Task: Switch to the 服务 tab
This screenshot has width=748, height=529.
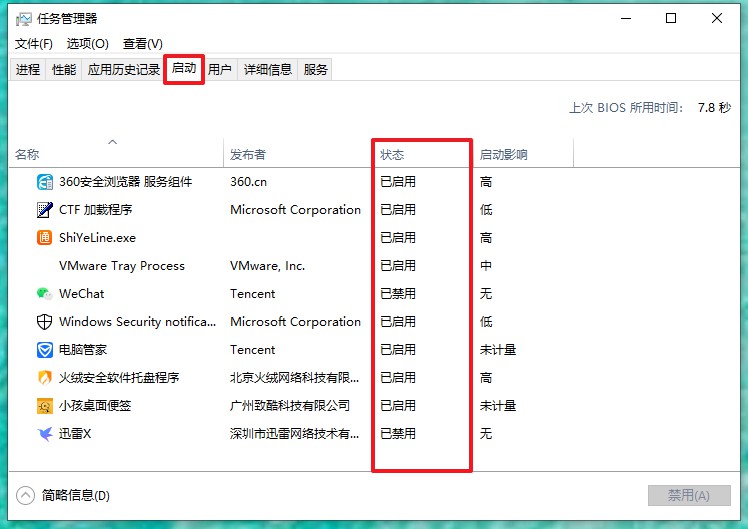Action: 315,70
